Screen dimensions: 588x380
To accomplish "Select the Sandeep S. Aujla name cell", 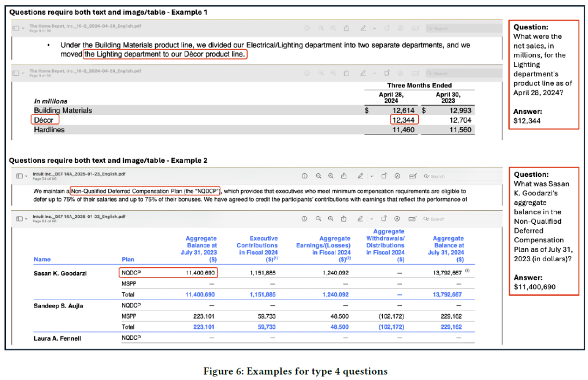I will 58,306.
